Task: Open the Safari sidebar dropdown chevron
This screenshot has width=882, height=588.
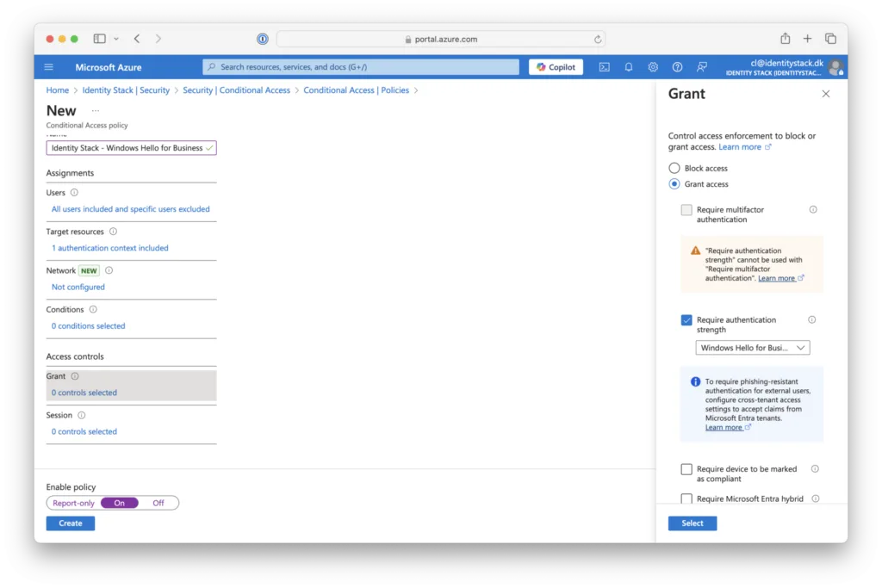Action: coord(116,39)
